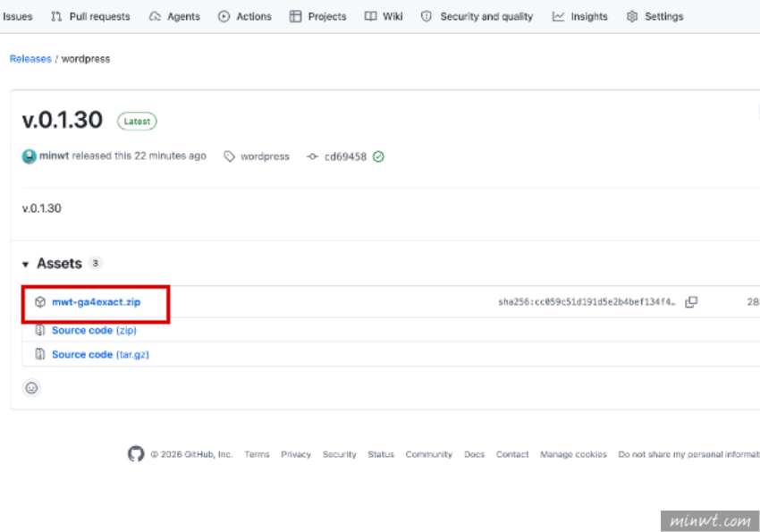Open the Issues tab

[18, 16]
